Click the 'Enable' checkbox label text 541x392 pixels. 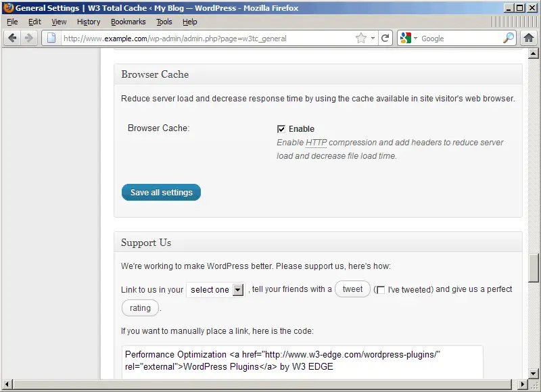point(302,129)
